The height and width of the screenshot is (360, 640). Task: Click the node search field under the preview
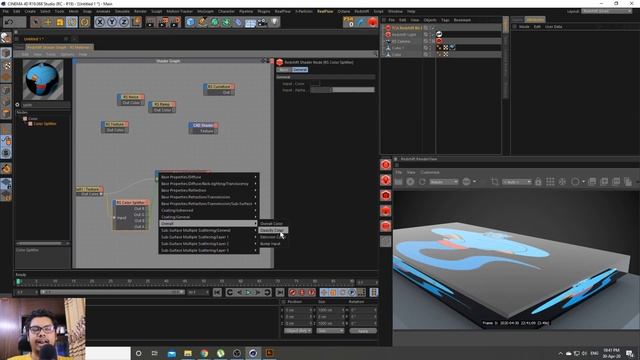point(46,105)
